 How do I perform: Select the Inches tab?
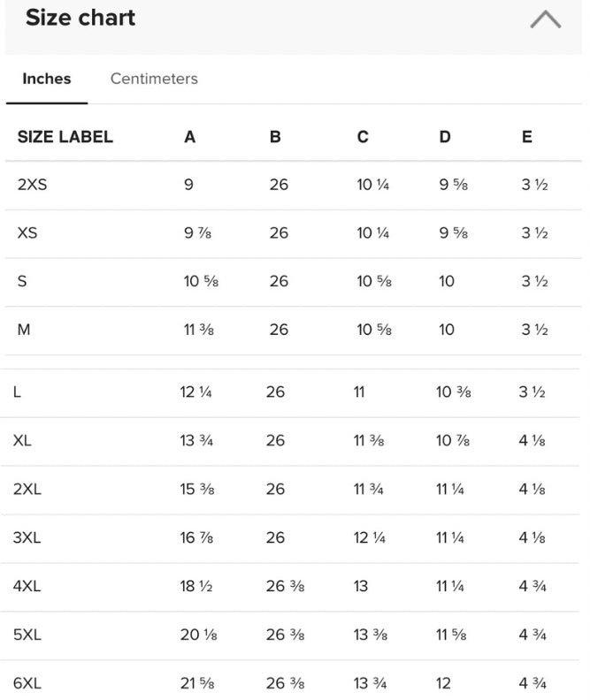(47, 79)
